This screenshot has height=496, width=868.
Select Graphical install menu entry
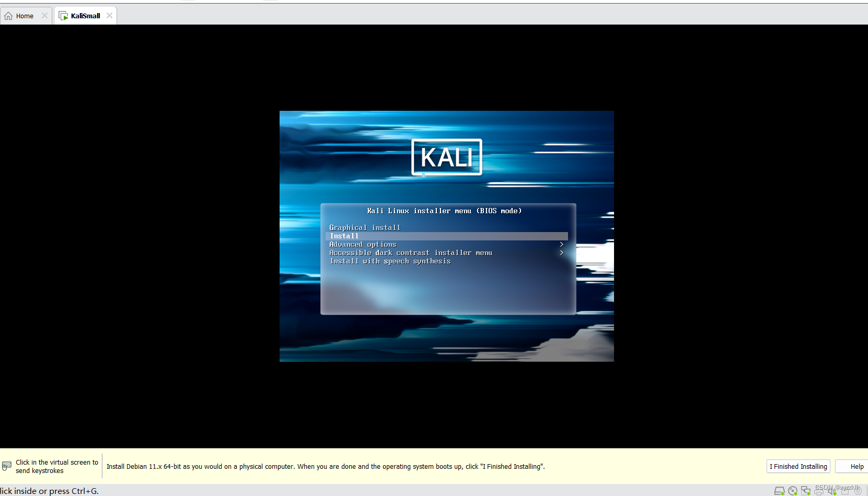coord(365,228)
